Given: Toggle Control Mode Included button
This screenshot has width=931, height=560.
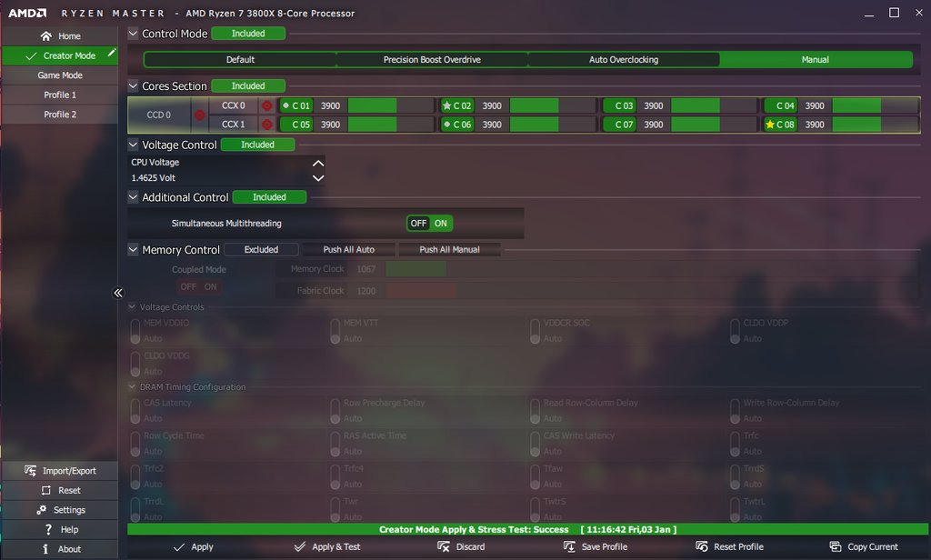Looking at the screenshot, I should pyautogui.click(x=248, y=34).
